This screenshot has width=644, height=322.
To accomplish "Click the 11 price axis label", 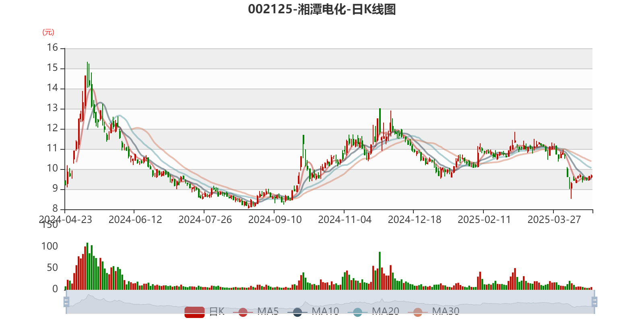I will [x=52, y=148].
